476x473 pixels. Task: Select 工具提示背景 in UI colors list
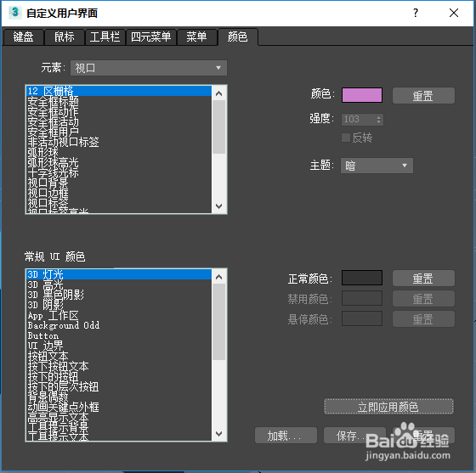[x=119, y=427]
